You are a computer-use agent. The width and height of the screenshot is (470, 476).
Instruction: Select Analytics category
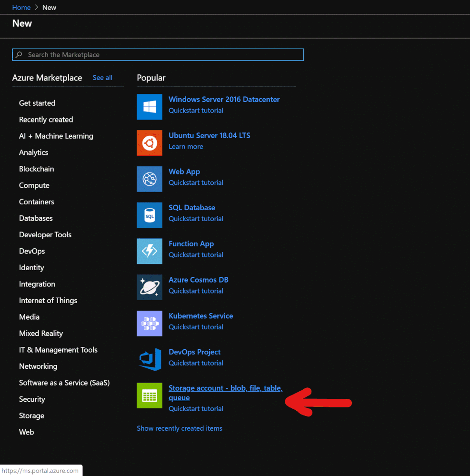coord(33,152)
